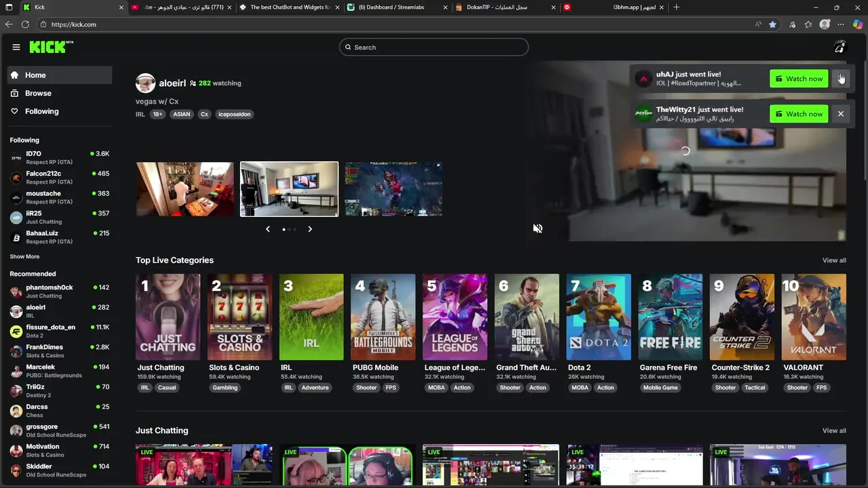Image resolution: width=868 pixels, height=488 pixels.
Task: Select the Tactical tag under Counter-Strike 2
Action: [755, 388]
